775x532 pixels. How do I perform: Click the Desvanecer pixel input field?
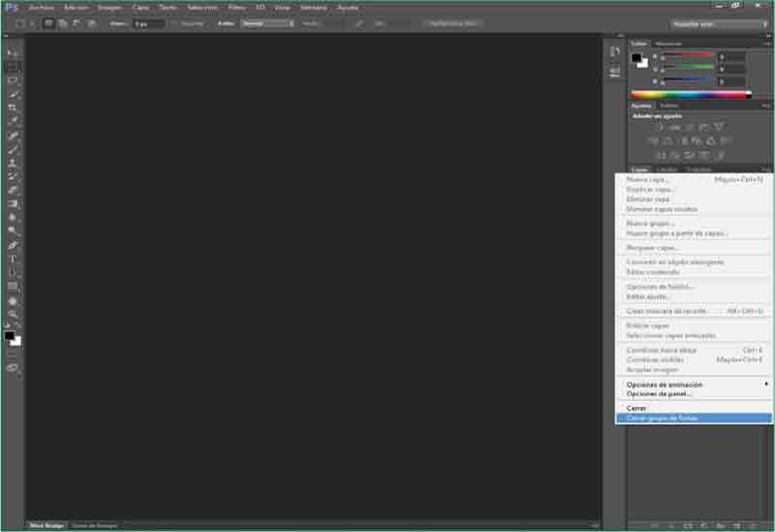(148, 22)
